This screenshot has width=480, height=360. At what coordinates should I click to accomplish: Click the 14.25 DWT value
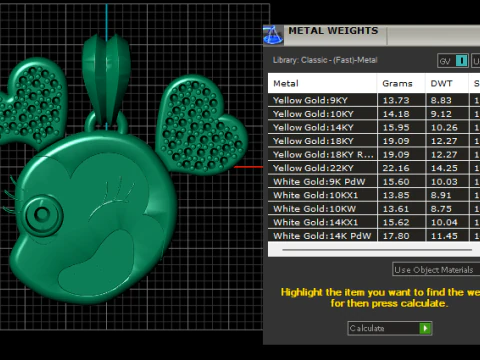click(444, 168)
